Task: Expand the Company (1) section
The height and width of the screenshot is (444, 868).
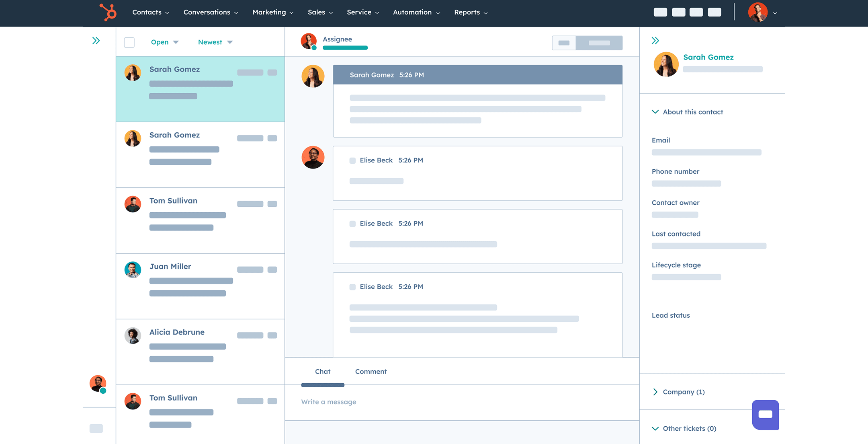Action: point(679,392)
